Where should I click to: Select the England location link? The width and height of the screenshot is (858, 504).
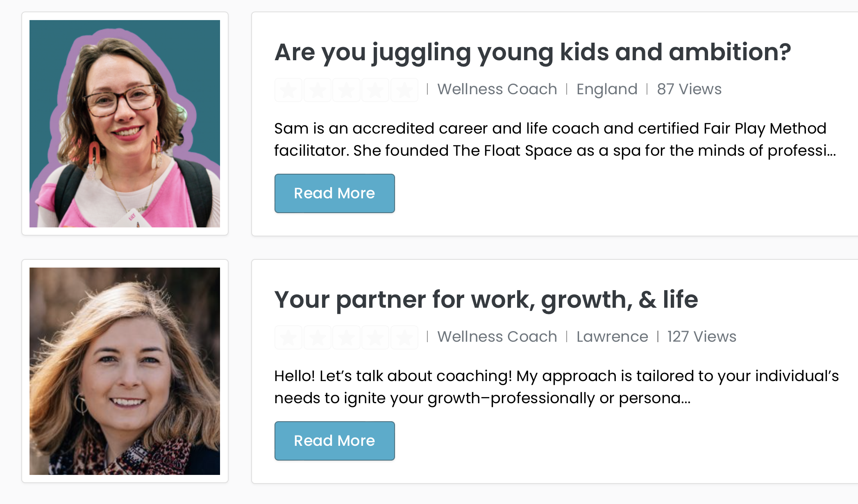pyautogui.click(x=607, y=89)
